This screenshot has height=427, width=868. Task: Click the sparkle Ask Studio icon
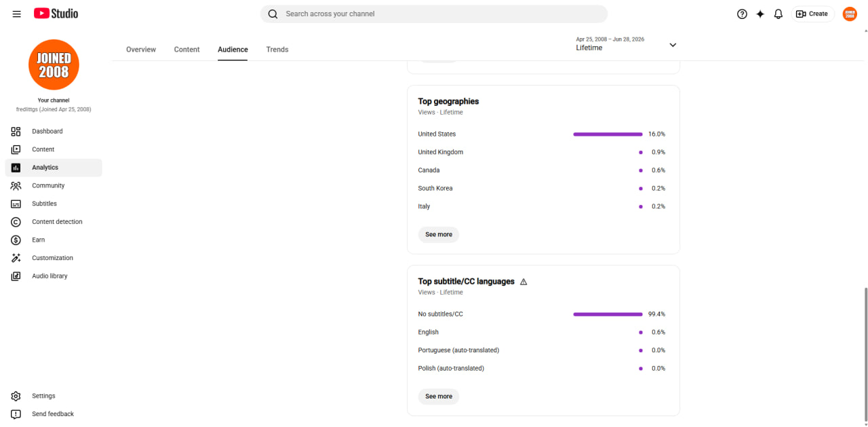[x=760, y=14]
